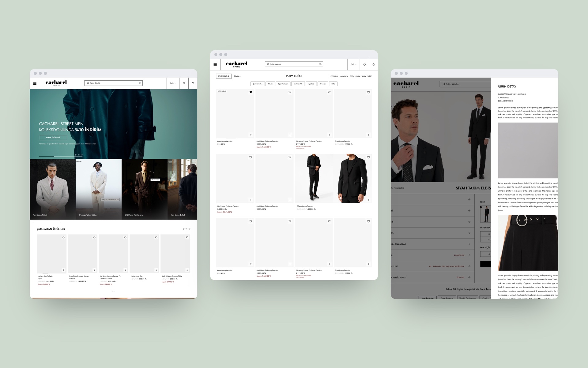
Task: Click FİLTRELE - 2 filter button
Action: [x=224, y=76]
